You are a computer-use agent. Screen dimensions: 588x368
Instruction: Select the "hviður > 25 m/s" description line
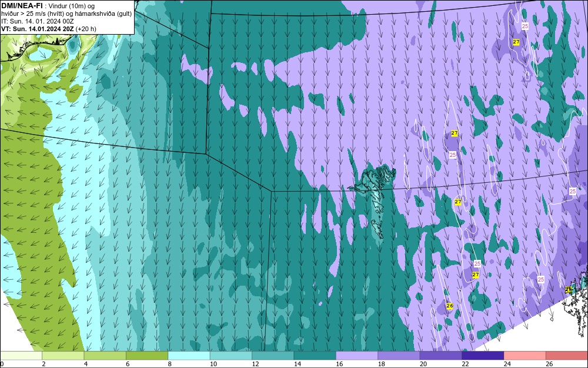[x=66, y=14]
